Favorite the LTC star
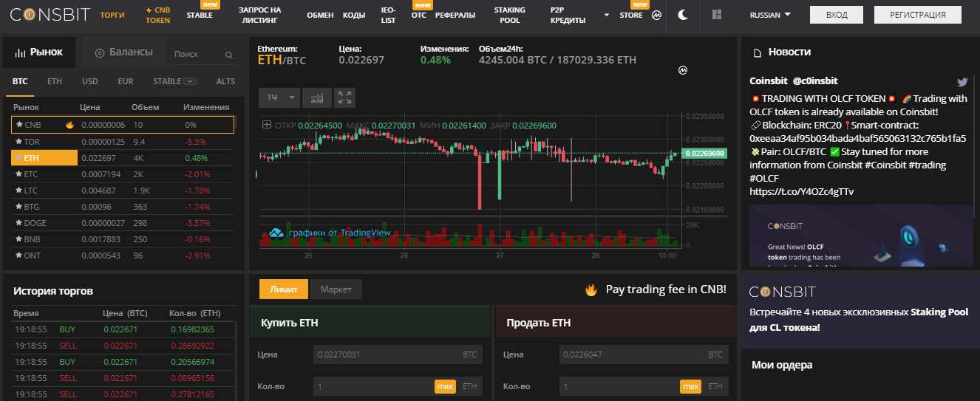The width and height of the screenshot is (980, 401). (x=19, y=191)
